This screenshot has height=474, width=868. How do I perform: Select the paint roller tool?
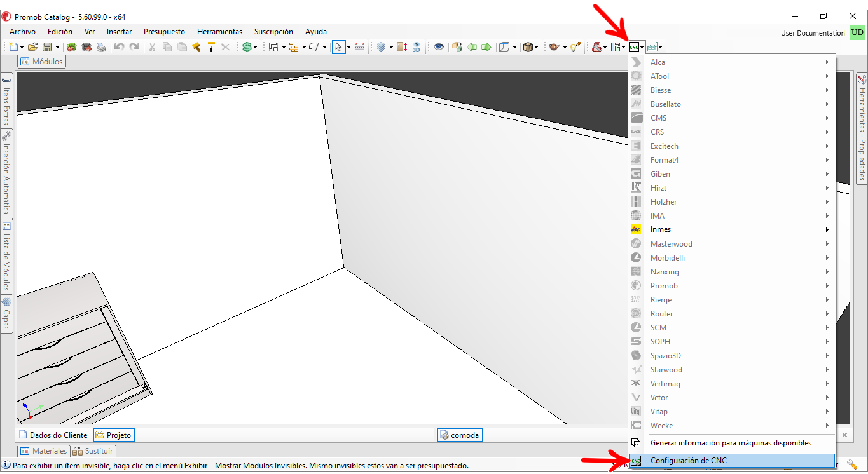coord(210,47)
